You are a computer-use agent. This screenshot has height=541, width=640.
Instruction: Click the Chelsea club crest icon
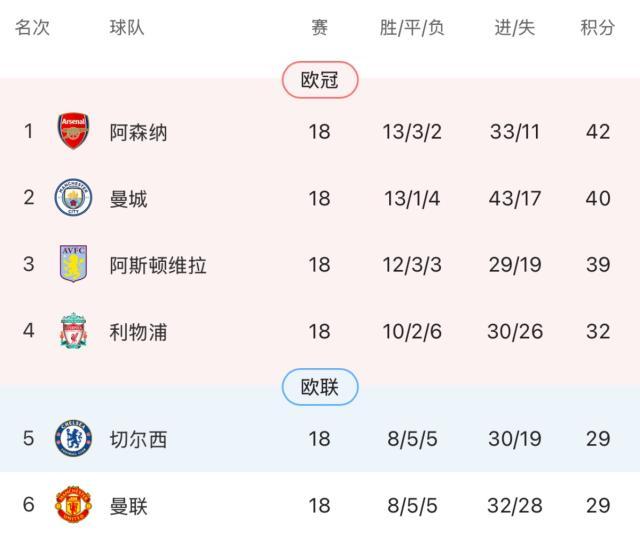click(73, 438)
